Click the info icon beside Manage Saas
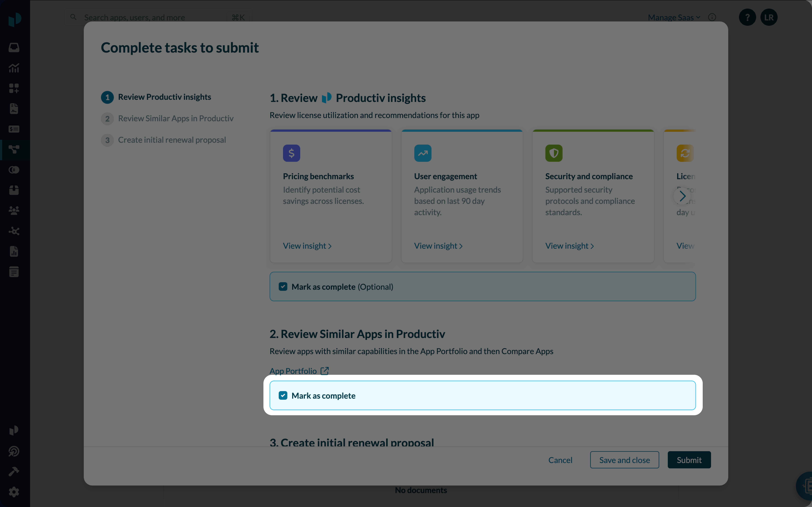Viewport: 812px width, 507px height. point(712,17)
